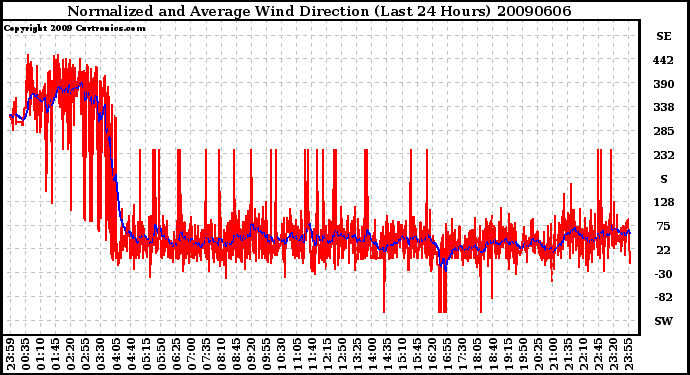
Task: Click the 21:00 time label
Action: coord(553,354)
